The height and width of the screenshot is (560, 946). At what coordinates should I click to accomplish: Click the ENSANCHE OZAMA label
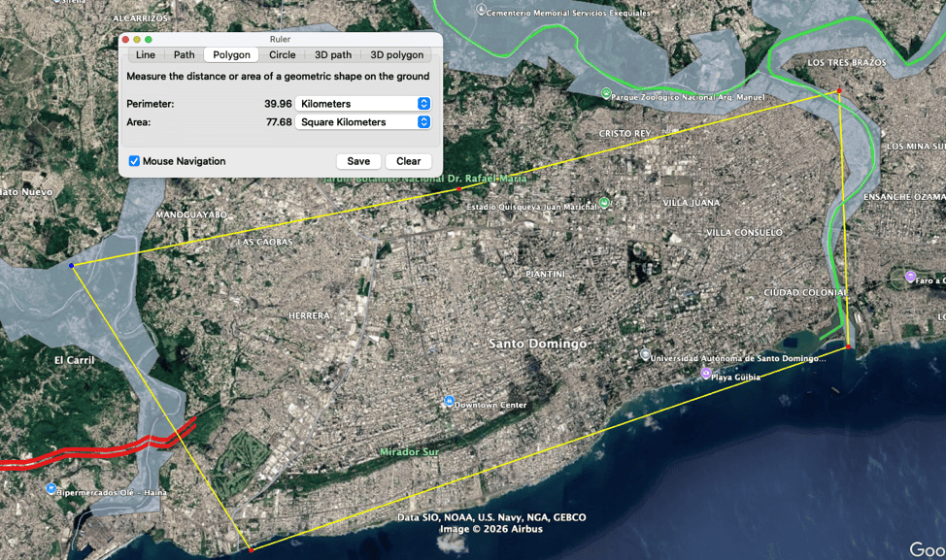(904, 197)
